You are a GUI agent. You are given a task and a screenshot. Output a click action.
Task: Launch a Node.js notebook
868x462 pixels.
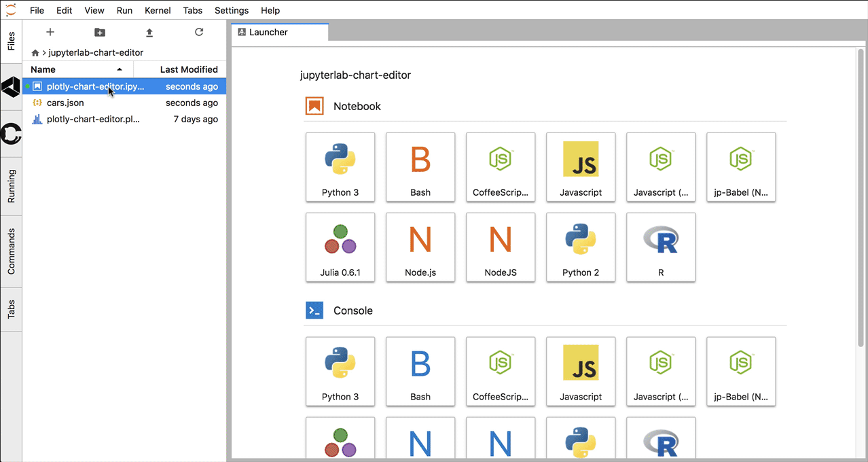tap(420, 247)
